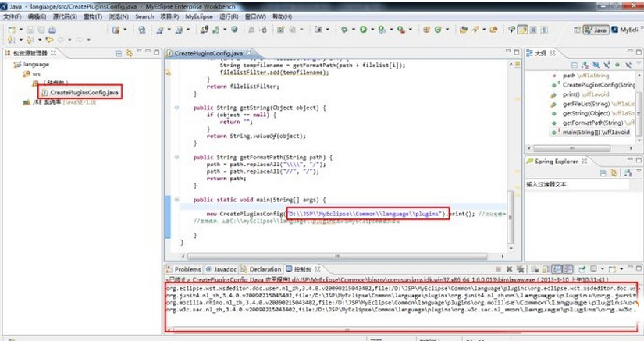Viewport: 644px width, 341px height.
Task: Click Link with Editor in package explorer
Action: click(x=130, y=53)
